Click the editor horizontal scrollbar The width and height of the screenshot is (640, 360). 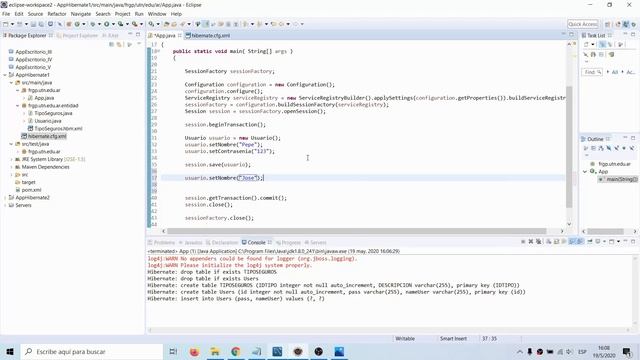coord(357,231)
